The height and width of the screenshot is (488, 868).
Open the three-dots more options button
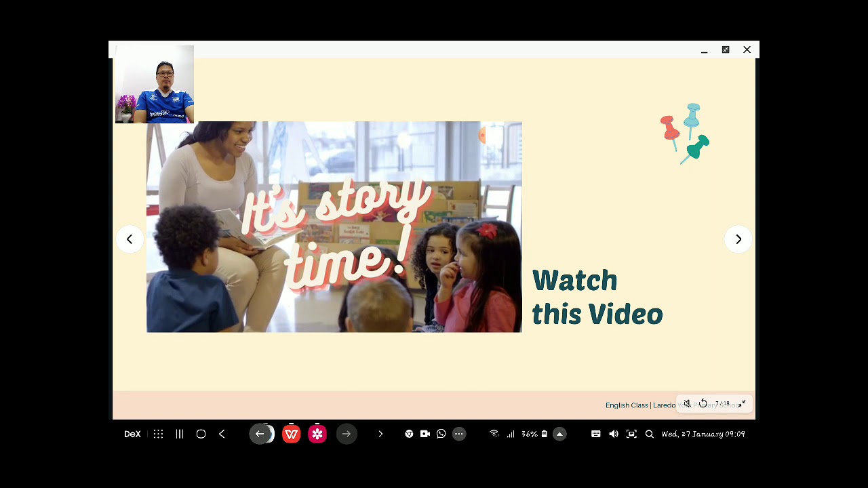click(459, 434)
